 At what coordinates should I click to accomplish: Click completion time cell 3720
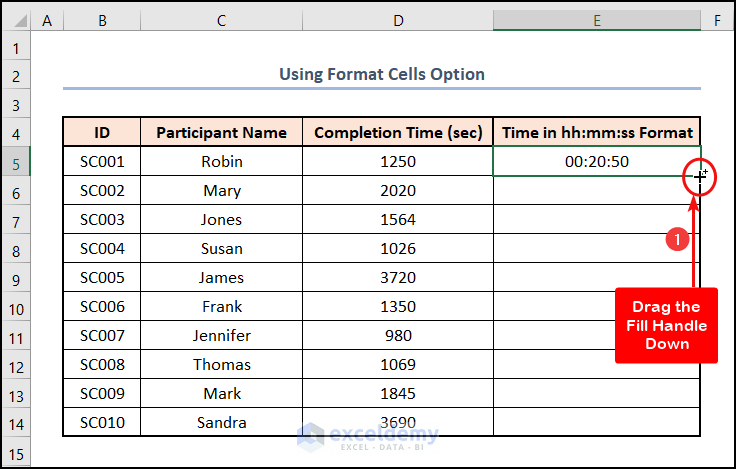click(x=398, y=277)
